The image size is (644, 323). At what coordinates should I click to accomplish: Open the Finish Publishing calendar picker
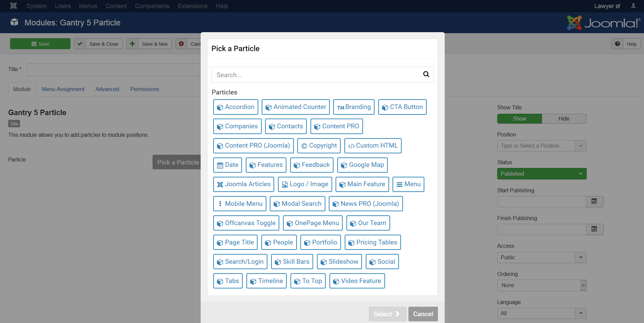click(594, 229)
